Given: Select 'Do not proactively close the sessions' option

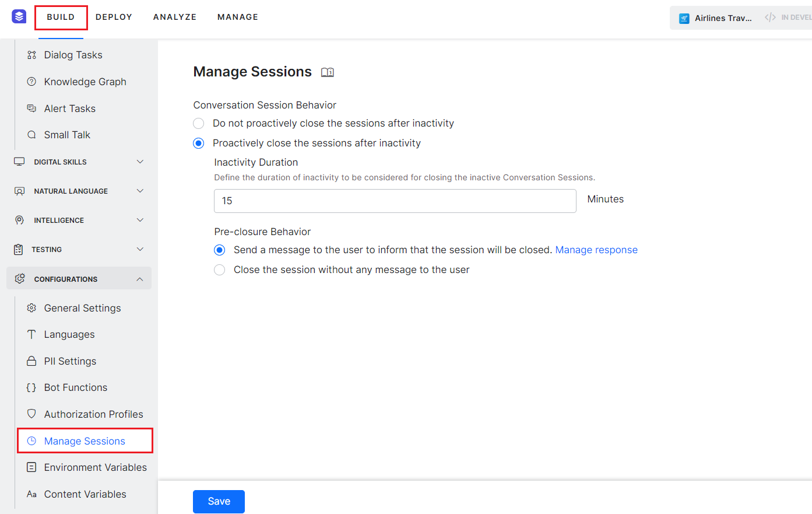Looking at the screenshot, I should [x=198, y=123].
